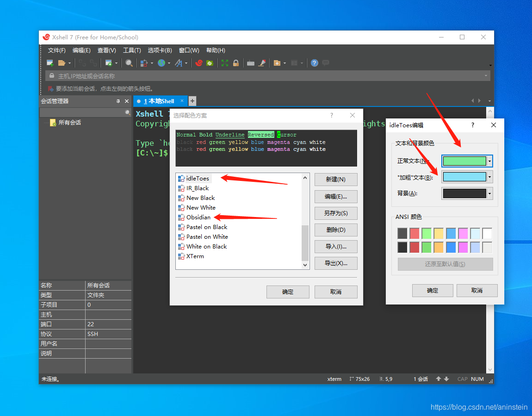Screen dimensions: 532x416
Task: Click the 新建(N) button
Action: (x=336, y=180)
